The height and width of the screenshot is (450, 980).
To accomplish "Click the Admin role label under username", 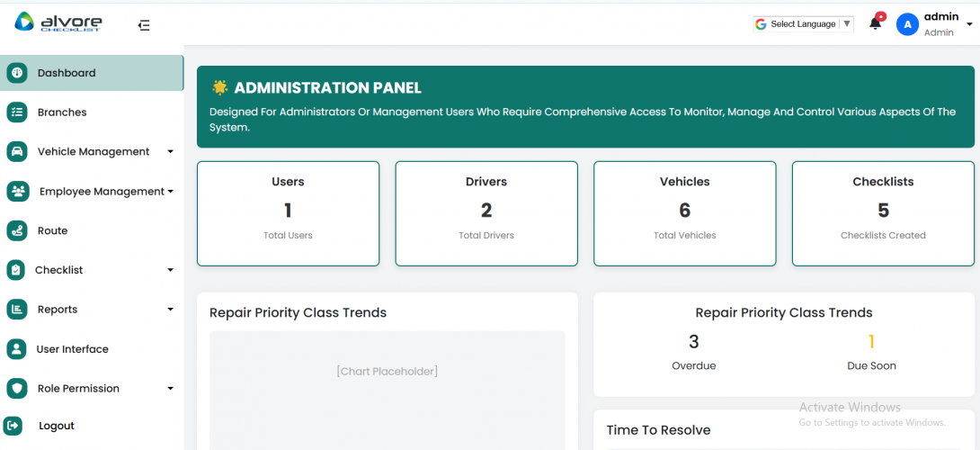I will [x=939, y=32].
